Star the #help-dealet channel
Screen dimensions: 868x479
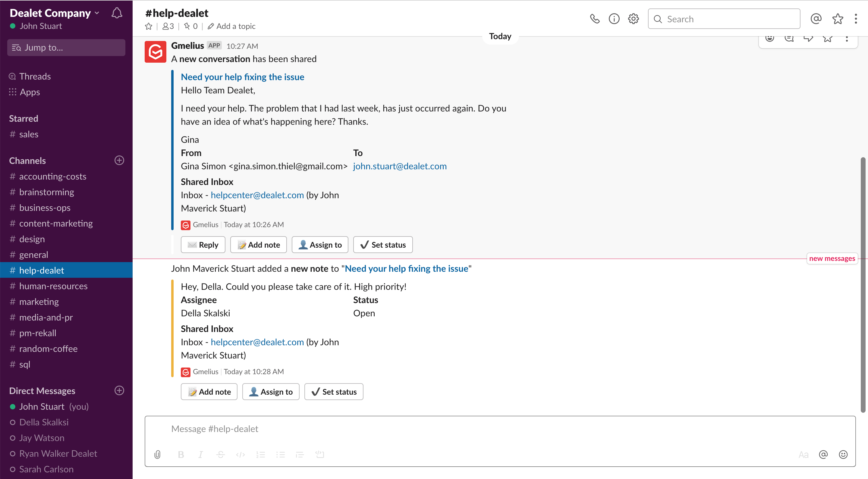149,26
